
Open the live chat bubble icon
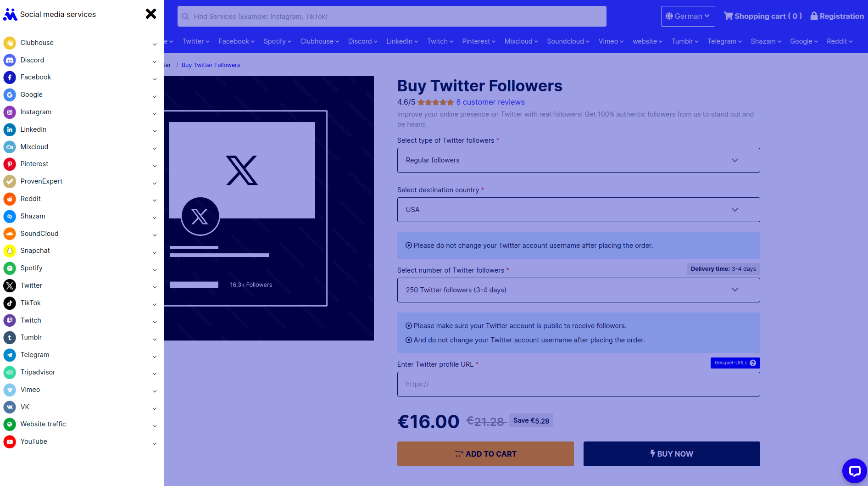[854, 471]
